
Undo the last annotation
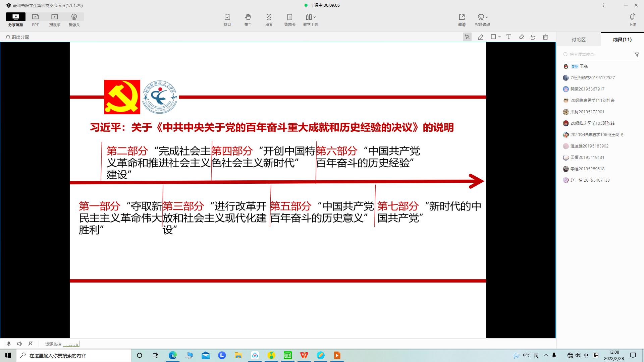click(x=533, y=37)
